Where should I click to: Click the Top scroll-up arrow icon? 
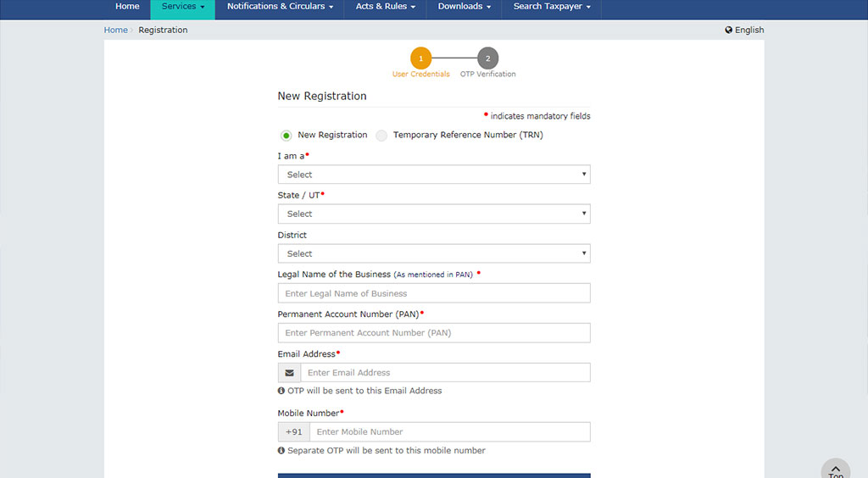pyautogui.click(x=836, y=470)
